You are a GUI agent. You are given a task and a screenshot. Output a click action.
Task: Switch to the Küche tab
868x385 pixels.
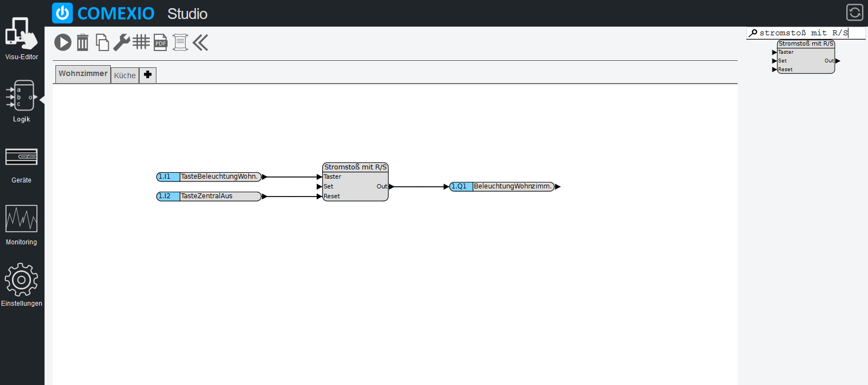[125, 75]
